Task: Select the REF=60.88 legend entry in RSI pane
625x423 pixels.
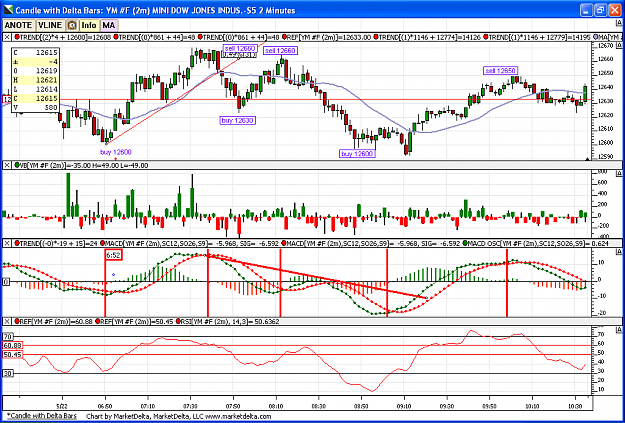Action: click(x=54, y=321)
